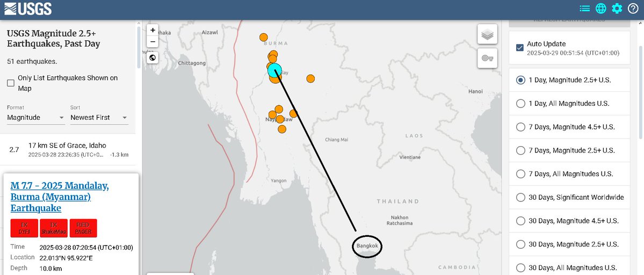
Task: Show the map legend key icon
Action: click(488, 59)
